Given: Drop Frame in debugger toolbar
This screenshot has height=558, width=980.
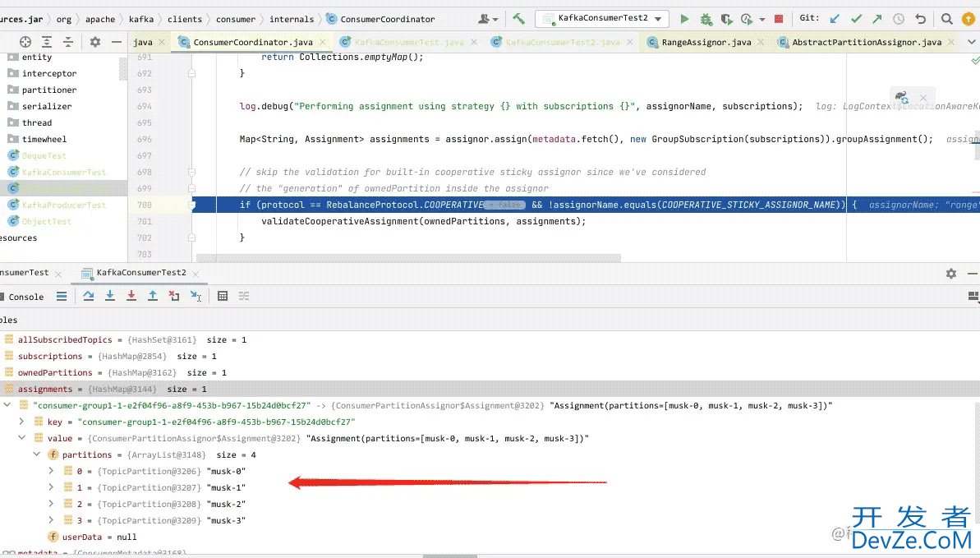Looking at the screenshot, I should click(174, 296).
